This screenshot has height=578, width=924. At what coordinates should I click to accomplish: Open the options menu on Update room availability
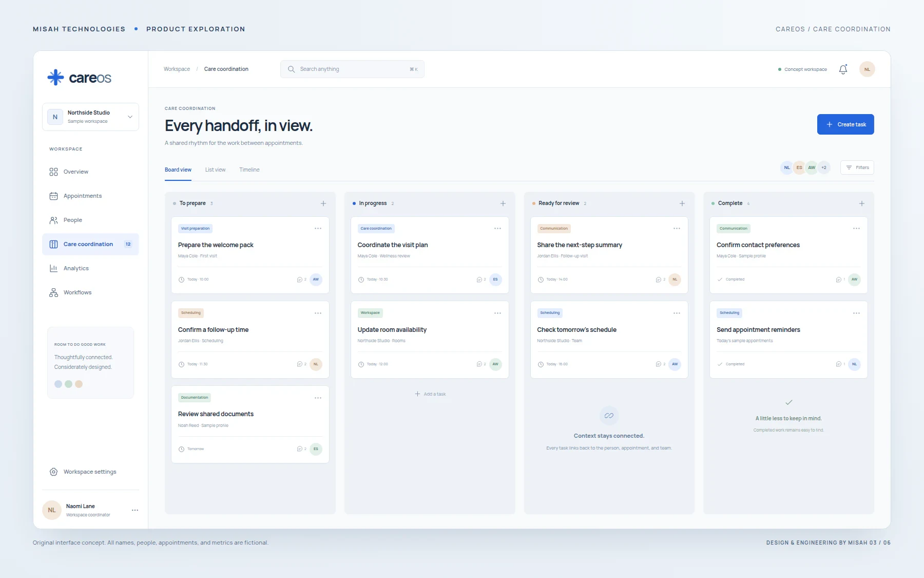(x=497, y=313)
